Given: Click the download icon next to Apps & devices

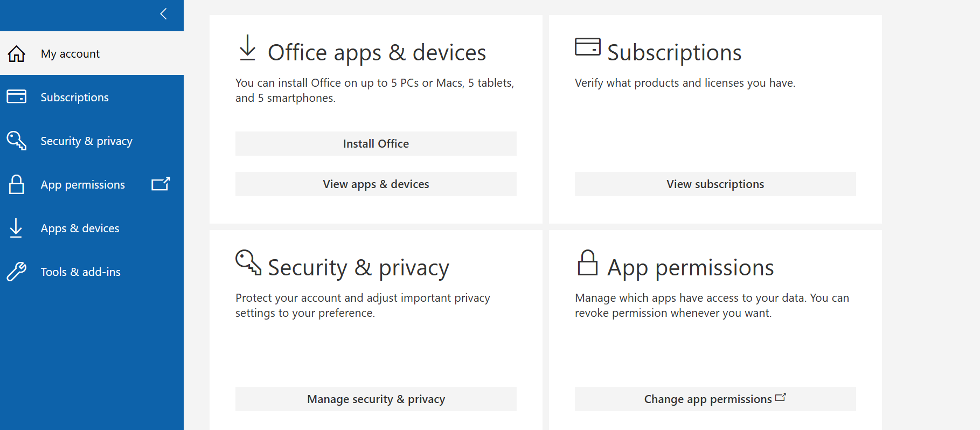Looking at the screenshot, I should tap(17, 228).
